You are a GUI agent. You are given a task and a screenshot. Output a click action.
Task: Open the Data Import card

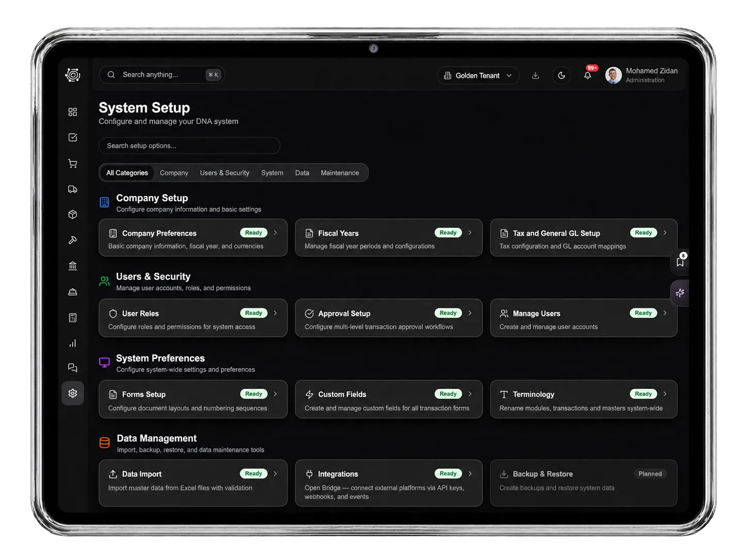(x=193, y=483)
